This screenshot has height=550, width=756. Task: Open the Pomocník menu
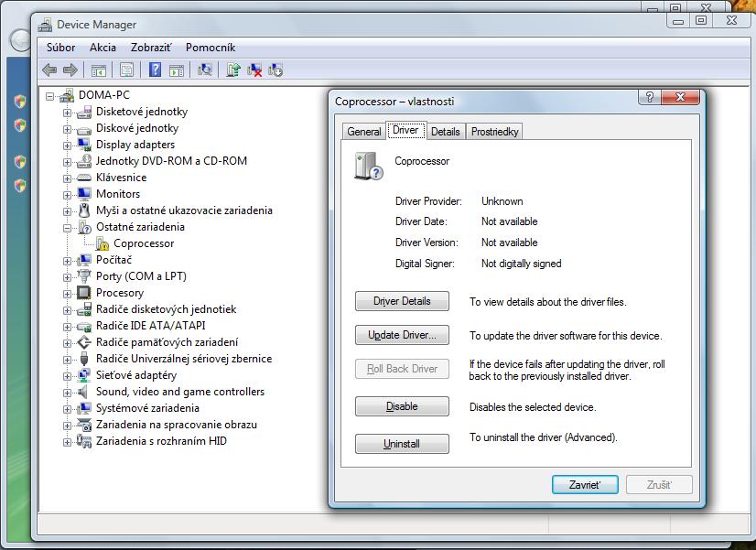(x=211, y=48)
